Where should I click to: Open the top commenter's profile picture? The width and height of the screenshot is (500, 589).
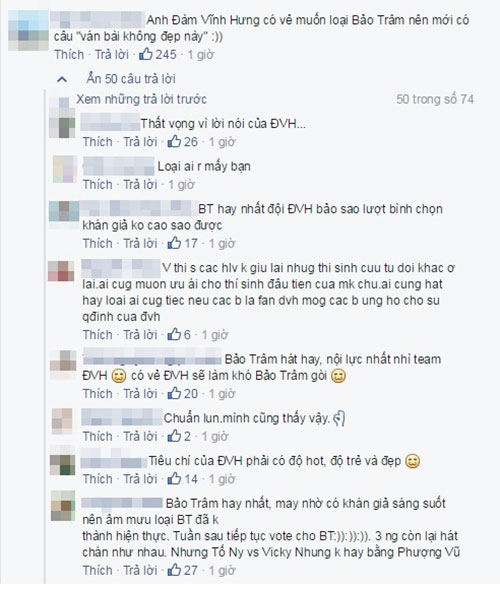click(x=29, y=31)
